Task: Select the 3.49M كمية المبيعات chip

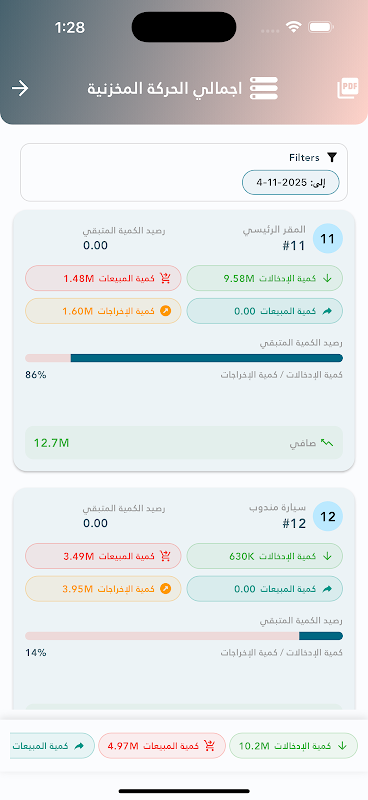Action: pos(103,556)
